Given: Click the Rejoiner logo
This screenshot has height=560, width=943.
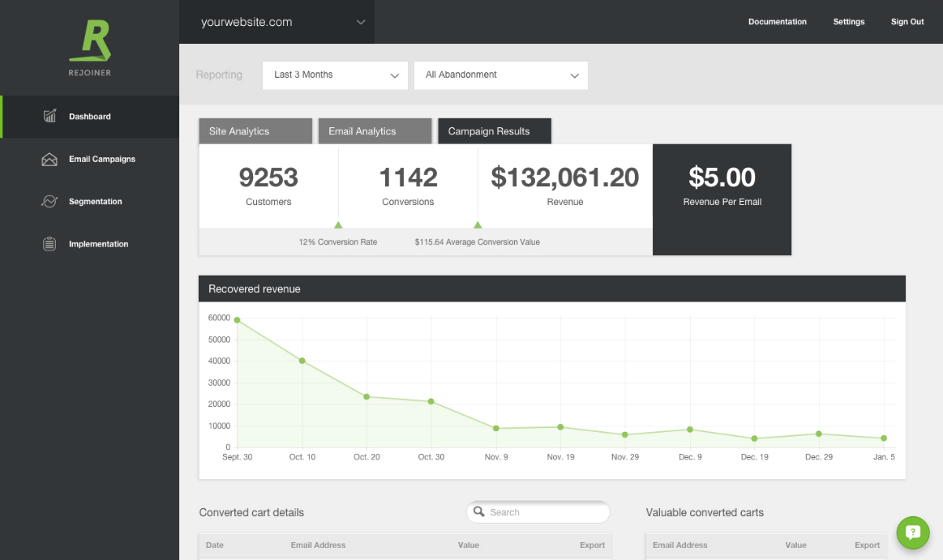Looking at the screenshot, I should (90, 49).
